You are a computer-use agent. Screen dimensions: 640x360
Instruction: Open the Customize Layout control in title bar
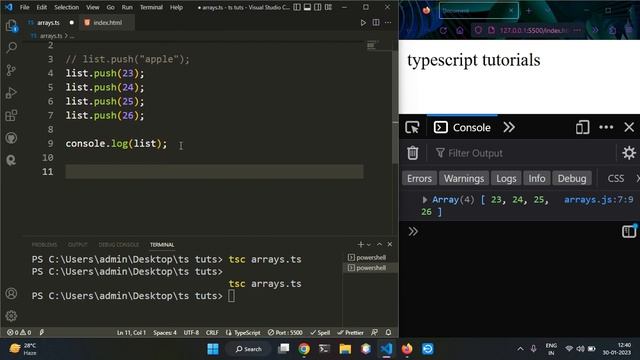[328, 7]
